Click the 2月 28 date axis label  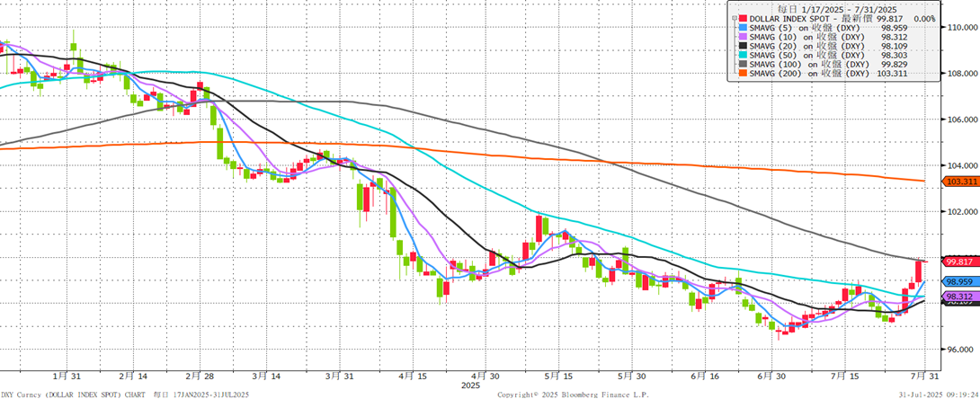point(199,376)
